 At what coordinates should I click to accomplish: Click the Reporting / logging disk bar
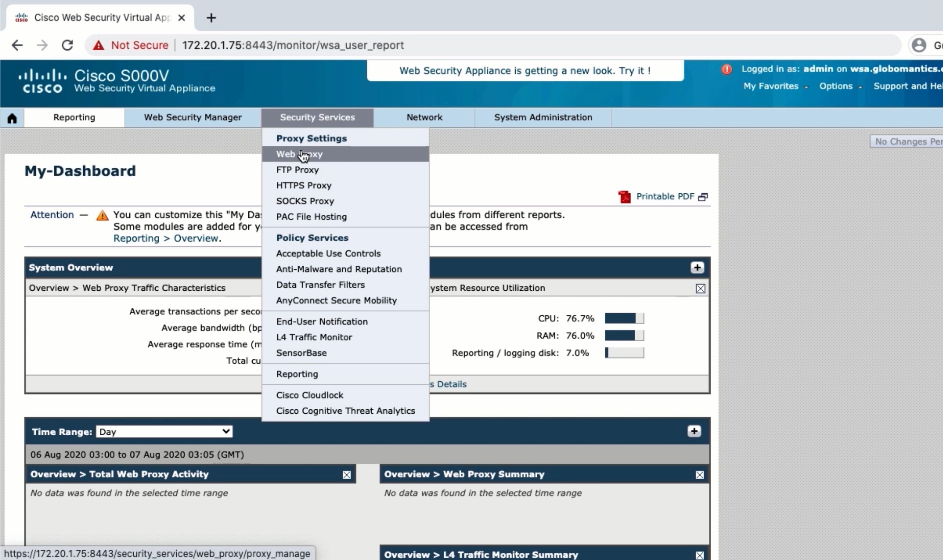[624, 352]
